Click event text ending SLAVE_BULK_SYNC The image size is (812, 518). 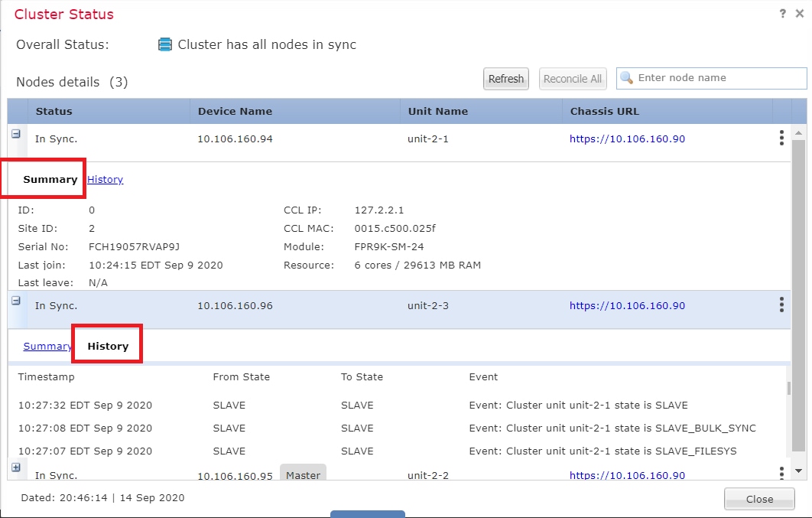[x=612, y=428]
